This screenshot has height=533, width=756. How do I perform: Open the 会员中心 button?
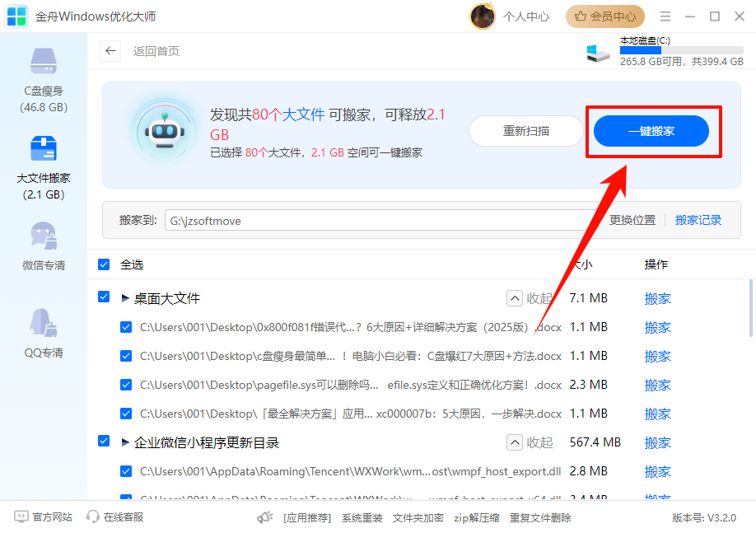click(x=605, y=16)
